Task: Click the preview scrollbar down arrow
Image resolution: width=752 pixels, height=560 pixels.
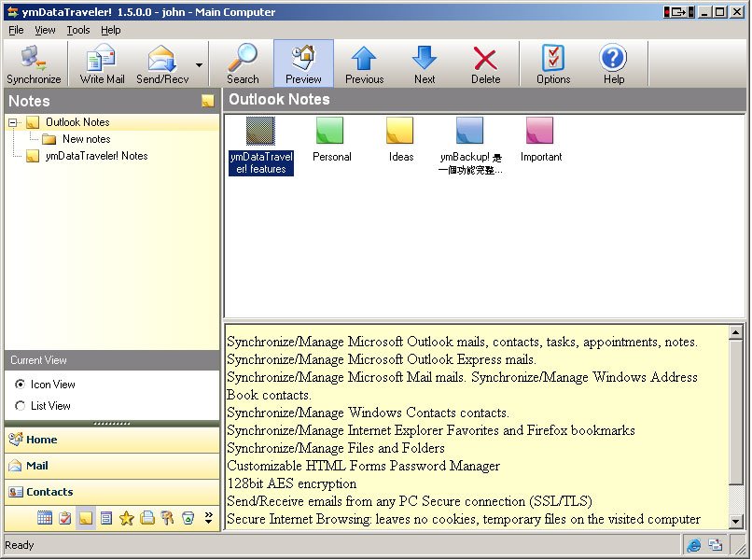Action: pyautogui.click(x=736, y=521)
